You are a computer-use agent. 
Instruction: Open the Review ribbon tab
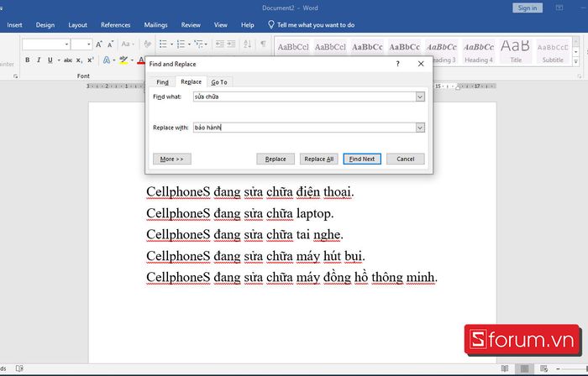[191, 25]
